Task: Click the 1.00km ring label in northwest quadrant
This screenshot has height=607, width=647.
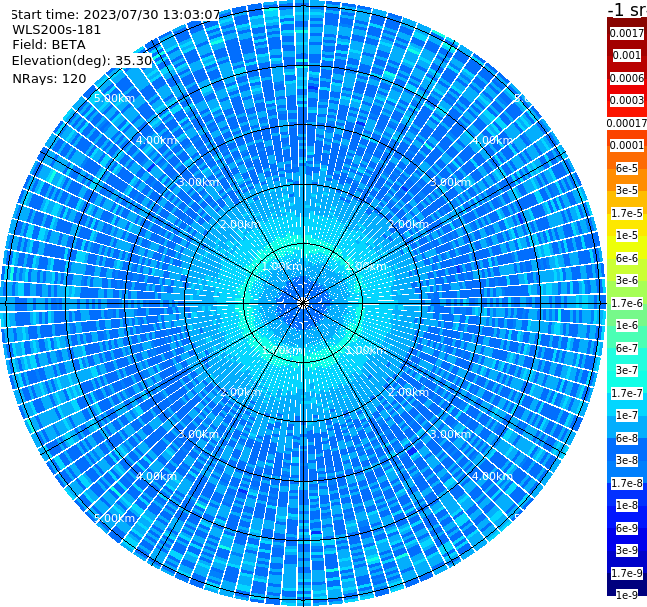Action: pos(282,266)
